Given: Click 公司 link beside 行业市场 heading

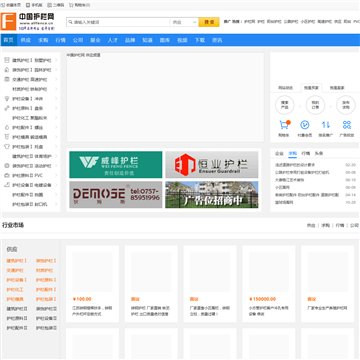Looking at the screenshot, I should pos(354,225).
